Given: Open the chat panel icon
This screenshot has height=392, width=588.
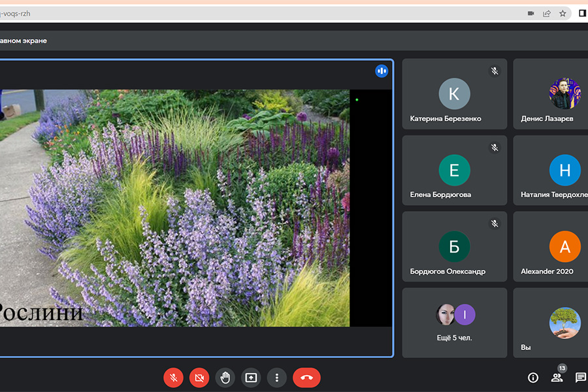Looking at the screenshot, I should [580, 377].
